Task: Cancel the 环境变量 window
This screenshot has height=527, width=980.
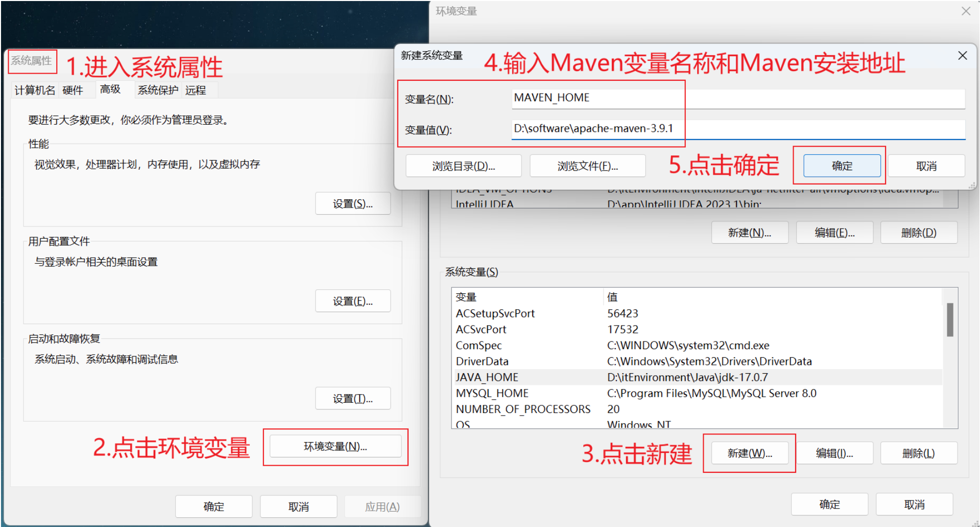Action: [915, 505]
